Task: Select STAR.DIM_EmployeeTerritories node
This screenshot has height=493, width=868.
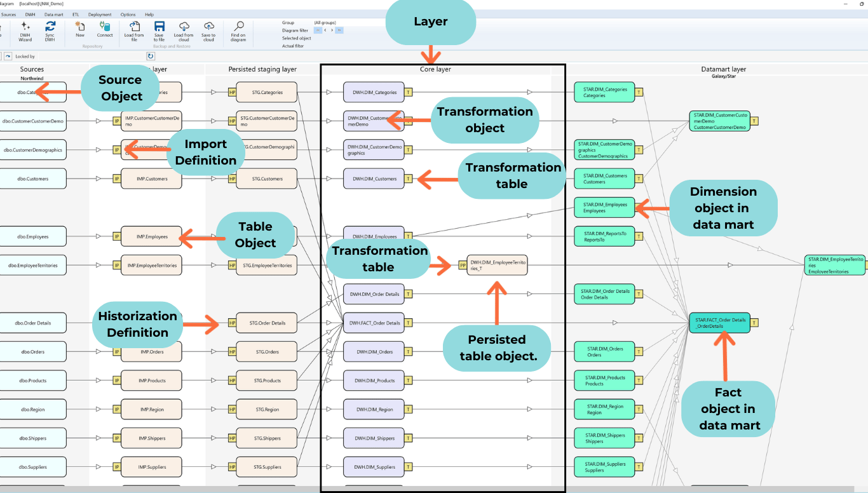Action: click(836, 266)
